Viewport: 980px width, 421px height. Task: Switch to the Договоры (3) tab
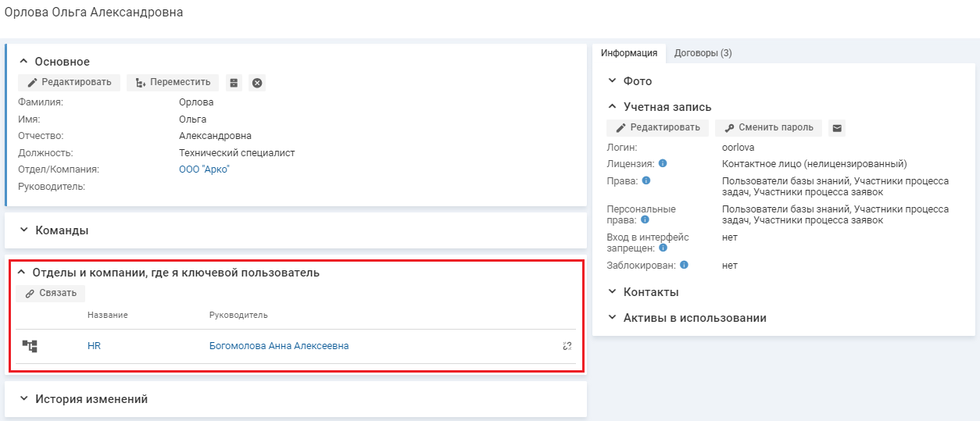click(703, 53)
